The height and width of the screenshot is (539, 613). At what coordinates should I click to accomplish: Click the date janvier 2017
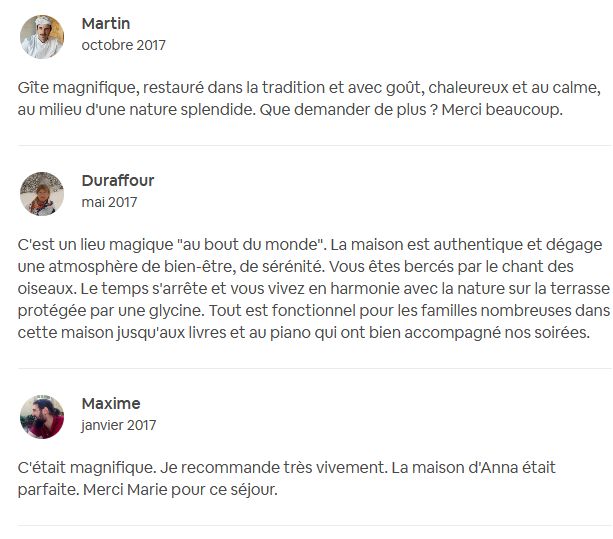coord(118,425)
